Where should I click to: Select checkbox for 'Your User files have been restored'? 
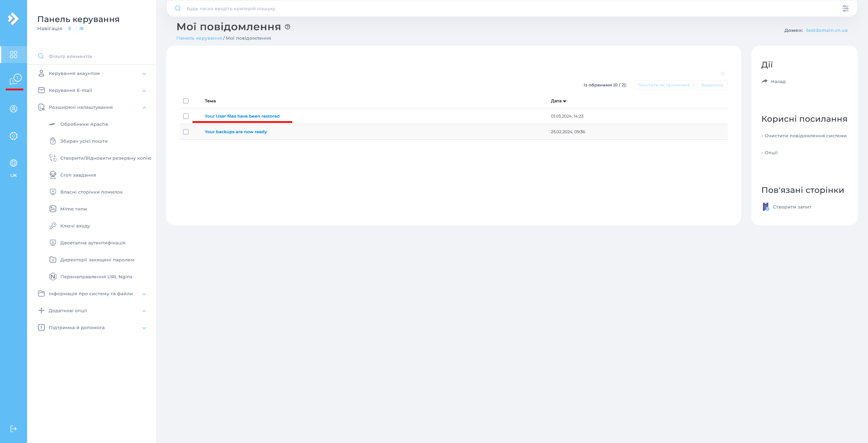tap(186, 116)
